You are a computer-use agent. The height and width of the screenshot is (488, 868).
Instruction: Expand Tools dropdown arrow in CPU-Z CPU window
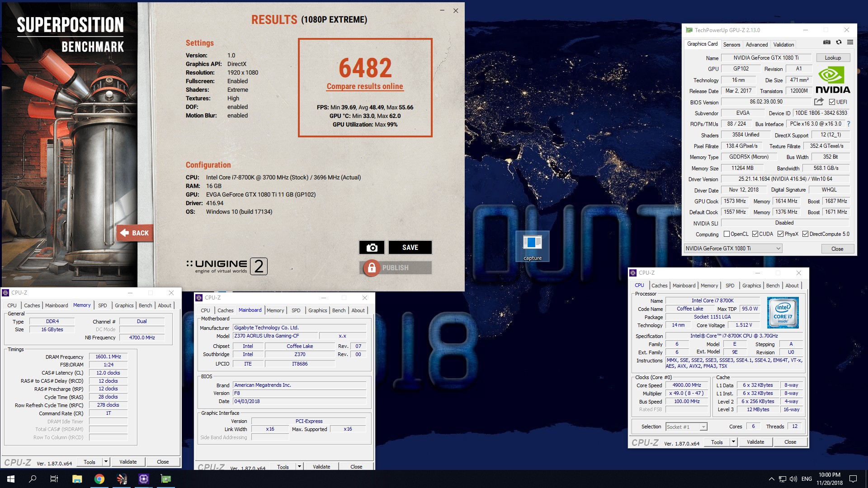coord(733,442)
